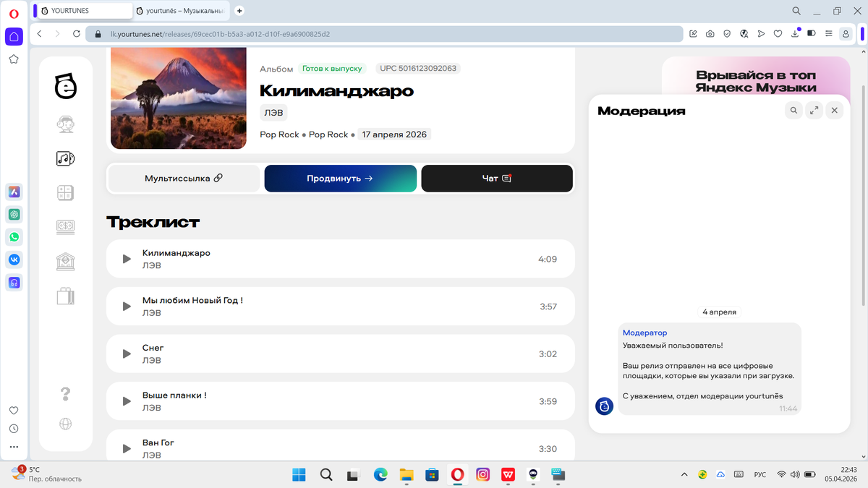Click the Продвинуть button
This screenshot has width=868, height=488.
pos(340,178)
